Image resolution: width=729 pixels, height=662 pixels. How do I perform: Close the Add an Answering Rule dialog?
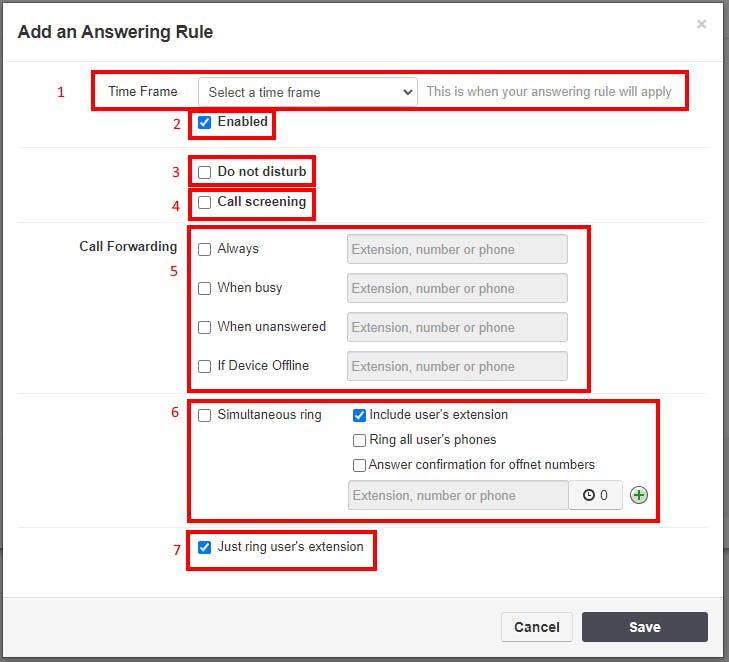click(x=702, y=24)
